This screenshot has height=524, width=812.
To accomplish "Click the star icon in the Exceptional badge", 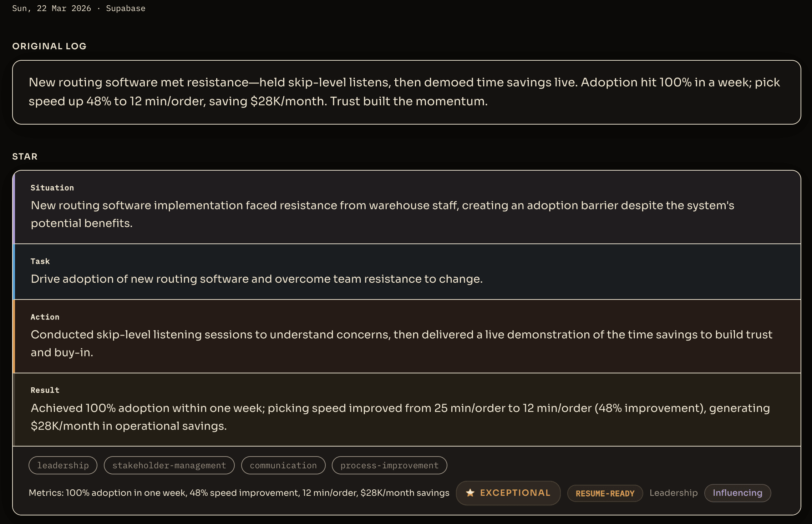I will (470, 493).
